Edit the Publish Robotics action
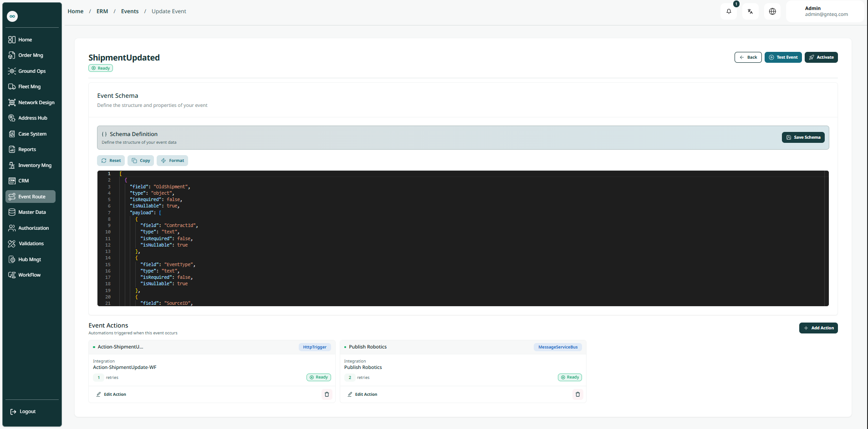 click(363, 394)
